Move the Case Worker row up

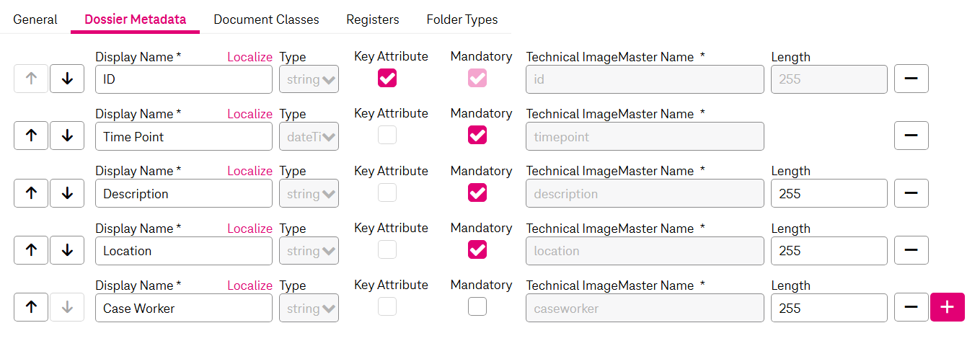[31, 308]
